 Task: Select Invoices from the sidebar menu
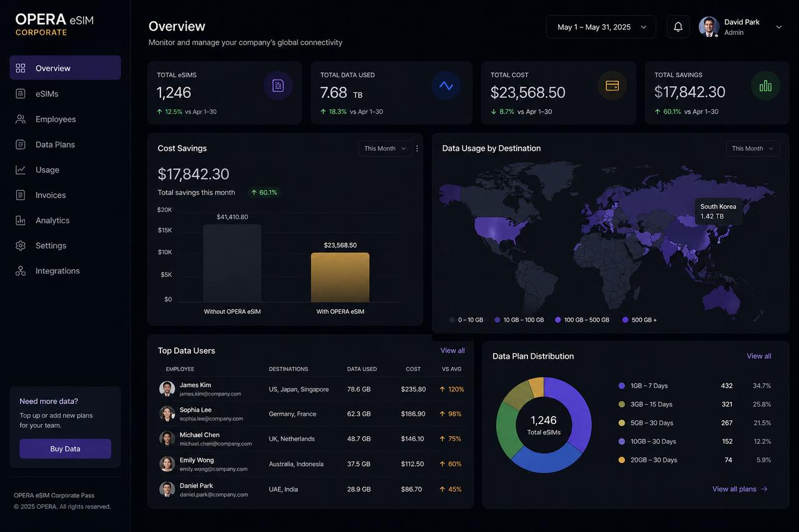coord(21,195)
